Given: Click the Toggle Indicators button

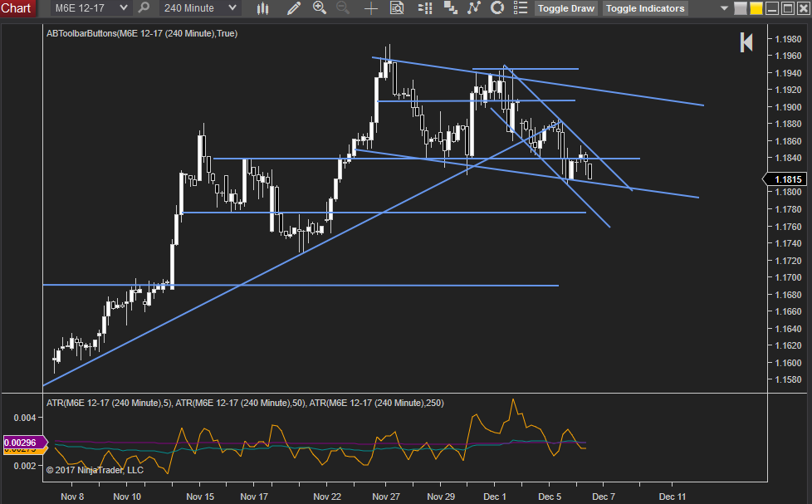Looking at the screenshot, I should (645, 8).
